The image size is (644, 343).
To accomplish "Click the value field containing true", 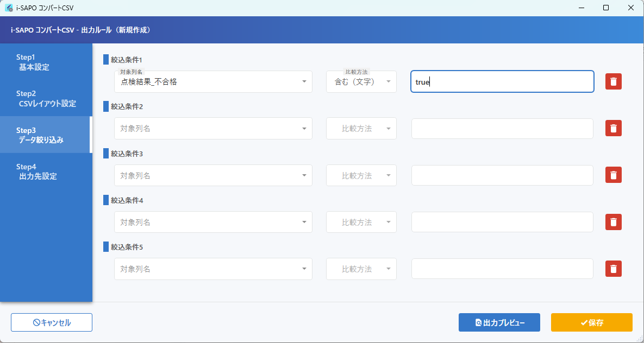I will point(502,81).
